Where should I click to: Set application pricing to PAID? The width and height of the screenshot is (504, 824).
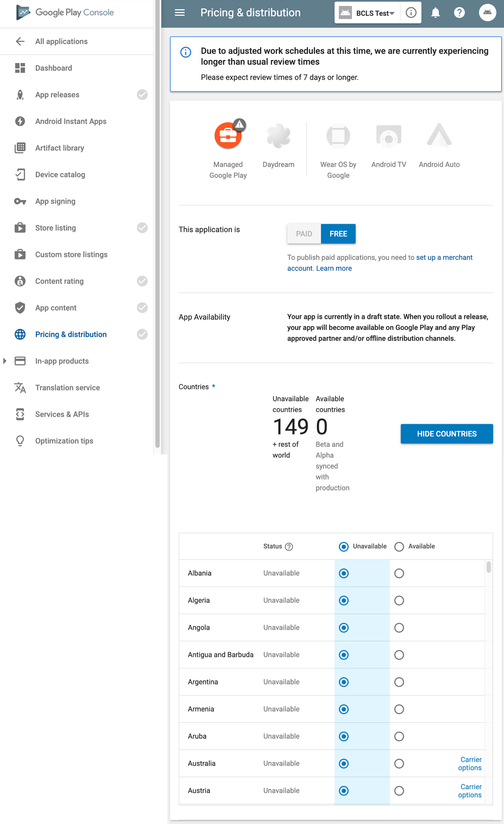304,234
